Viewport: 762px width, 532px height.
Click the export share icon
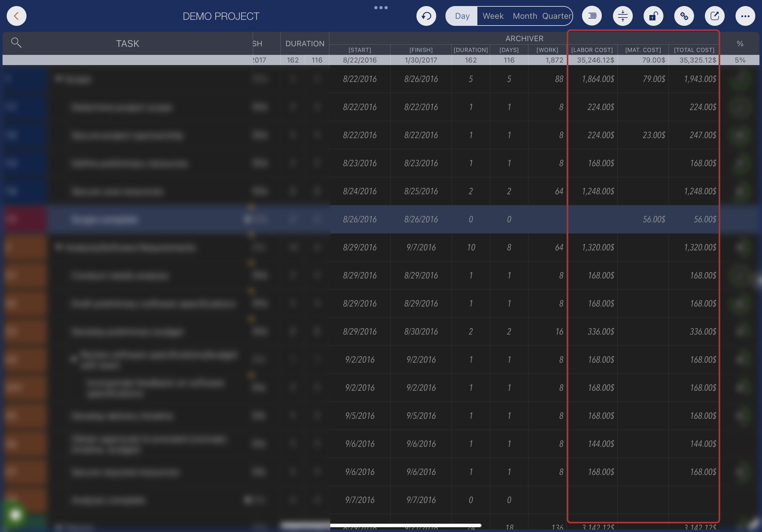pos(714,16)
